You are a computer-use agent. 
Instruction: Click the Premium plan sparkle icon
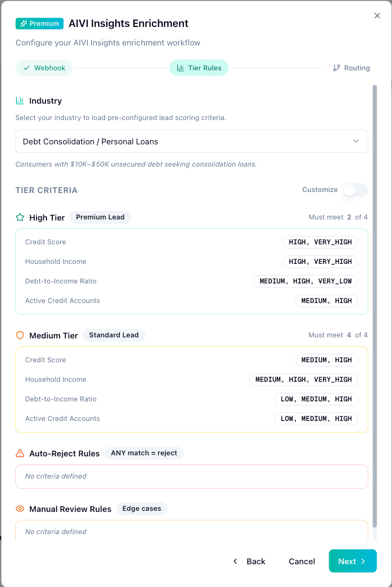point(23,23)
